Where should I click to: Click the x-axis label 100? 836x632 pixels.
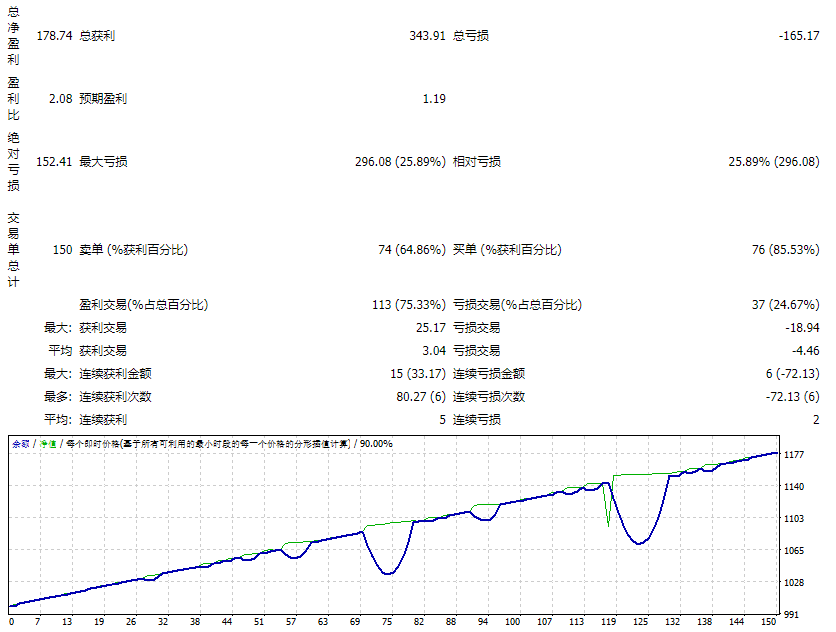[512, 621]
